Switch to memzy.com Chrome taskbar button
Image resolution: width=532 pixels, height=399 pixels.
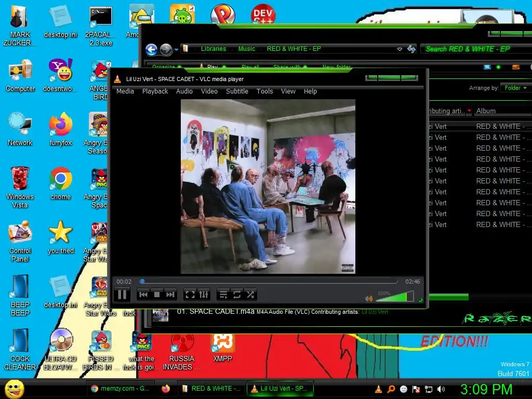[x=121, y=389]
